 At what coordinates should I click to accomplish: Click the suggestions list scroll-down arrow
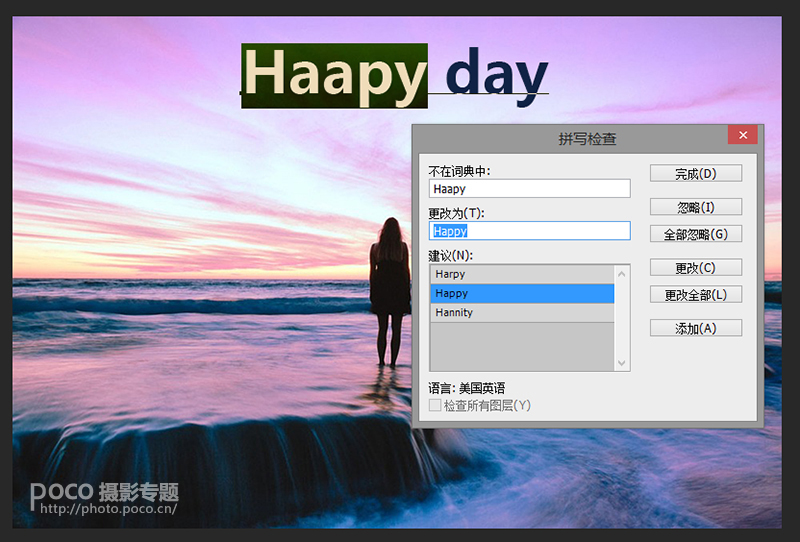(622, 363)
